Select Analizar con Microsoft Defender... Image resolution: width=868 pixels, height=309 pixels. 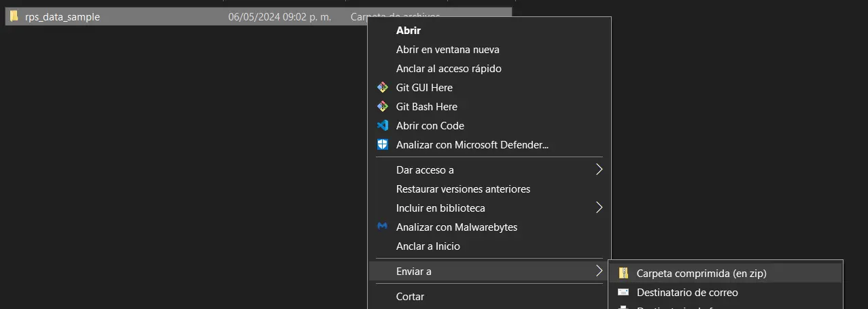472,145
